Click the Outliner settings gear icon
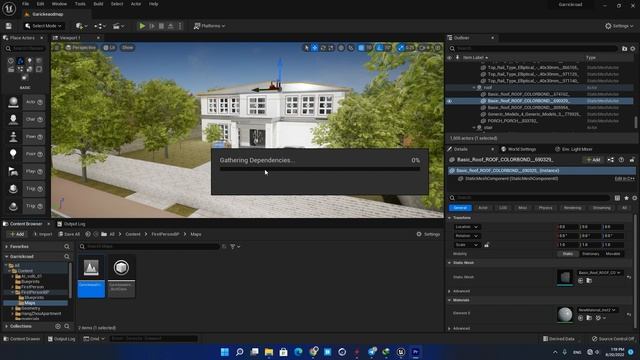The height and width of the screenshot is (360, 640). tap(633, 49)
